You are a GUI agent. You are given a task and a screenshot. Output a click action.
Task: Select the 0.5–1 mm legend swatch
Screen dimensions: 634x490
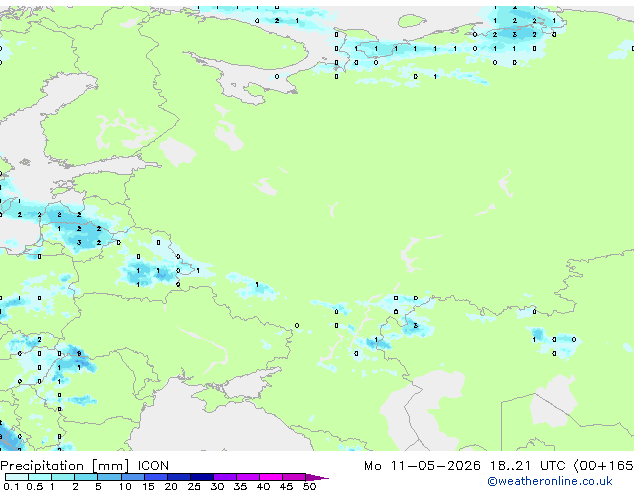coord(40,477)
